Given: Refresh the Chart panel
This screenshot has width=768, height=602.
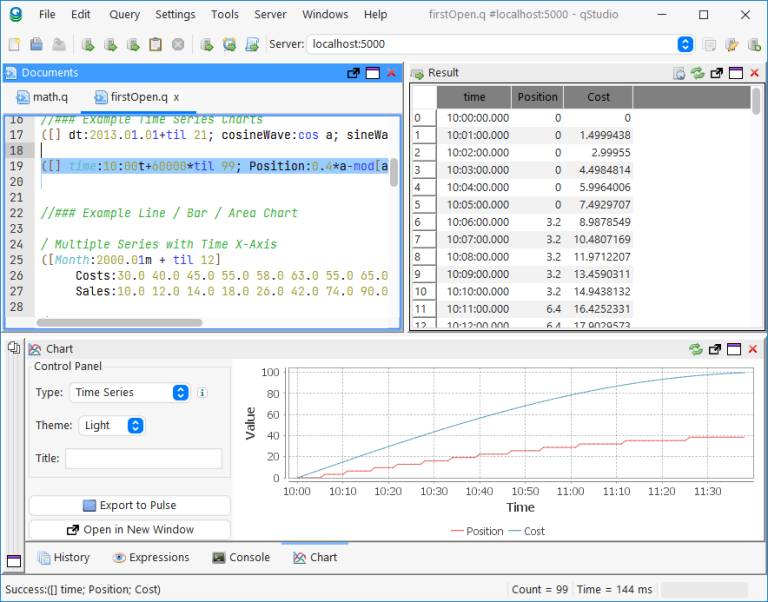Looking at the screenshot, I should [x=696, y=349].
